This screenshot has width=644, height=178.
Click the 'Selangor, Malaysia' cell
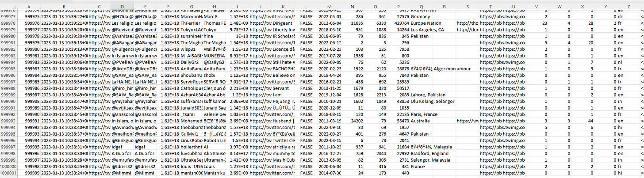(x=422, y=160)
